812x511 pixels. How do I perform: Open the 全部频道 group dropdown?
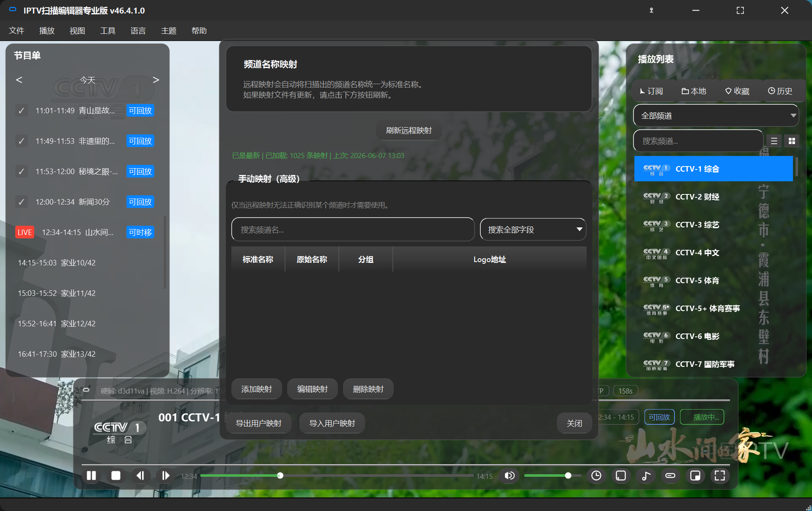pos(716,115)
